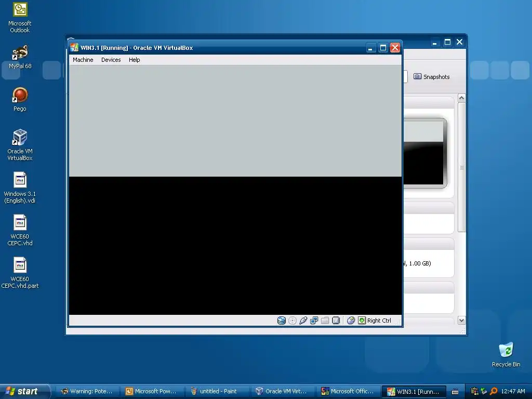Click the 12:47 AM system clock

(x=513, y=391)
